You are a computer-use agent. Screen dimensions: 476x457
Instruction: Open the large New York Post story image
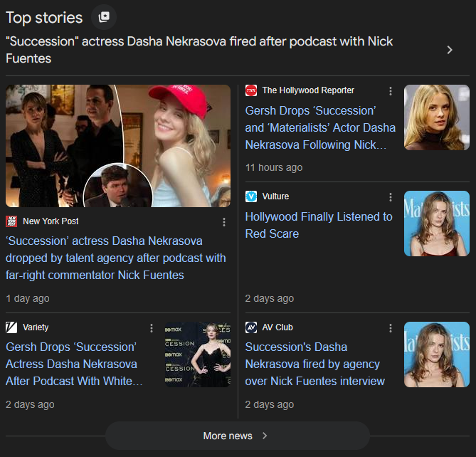pyautogui.click(x=118, y=146)
